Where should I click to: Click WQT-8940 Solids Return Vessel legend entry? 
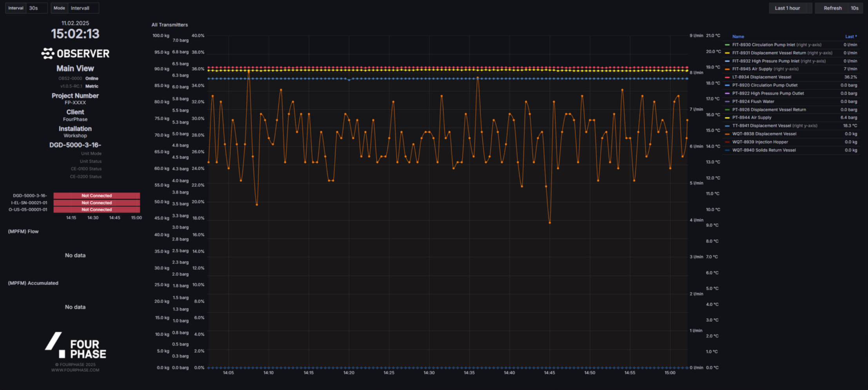pyautogui.click(x=764, y=150)
